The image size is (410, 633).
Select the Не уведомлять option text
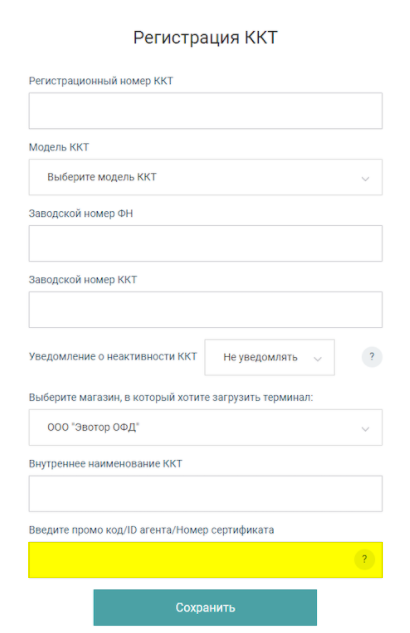tap(260, 357)
